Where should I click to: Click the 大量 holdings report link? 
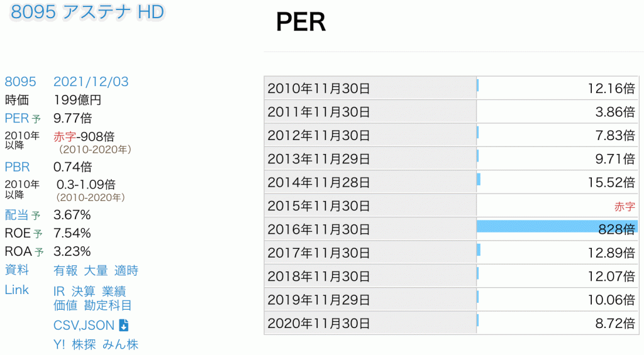click(x=96, y=271)
